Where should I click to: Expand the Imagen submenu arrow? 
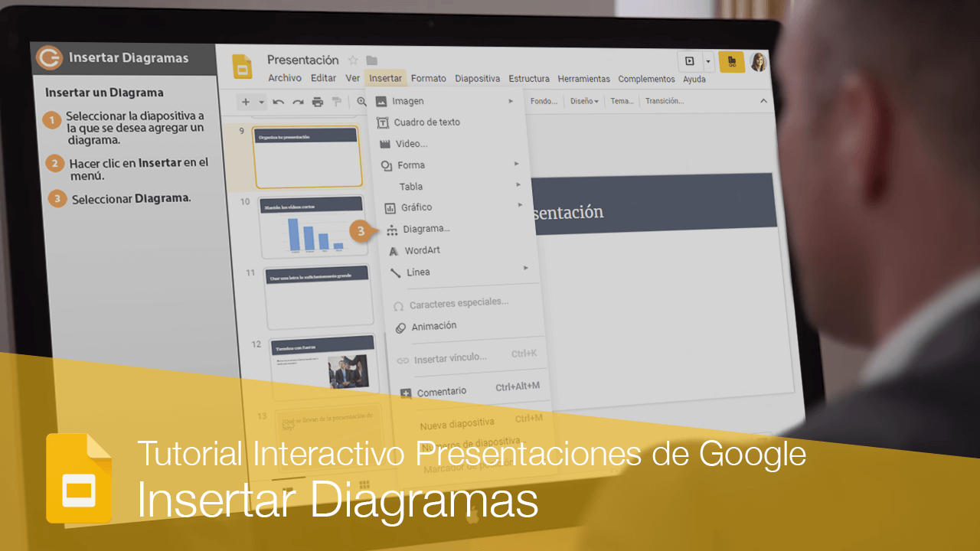click(511, 101)
